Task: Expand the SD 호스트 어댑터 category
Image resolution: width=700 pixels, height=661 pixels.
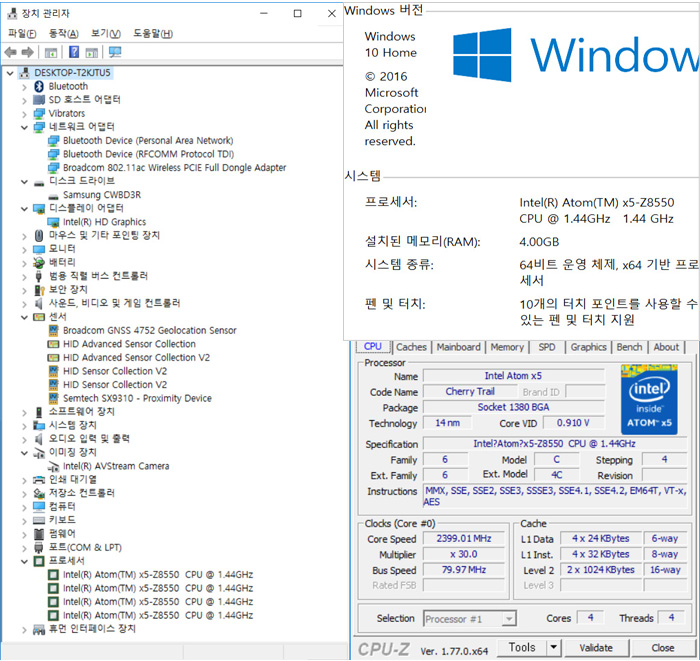Action: (x=25, y=100)
